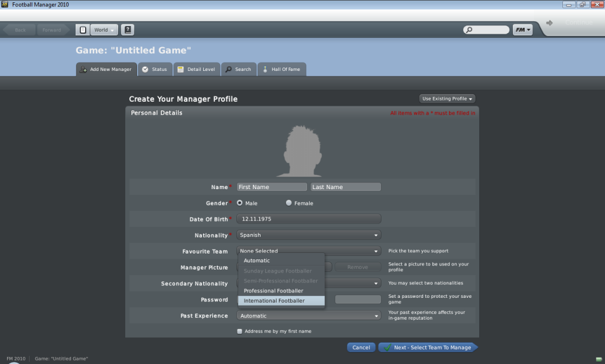
Task: Click the 'Pick the team you support' hint
Action: [418, 251]
